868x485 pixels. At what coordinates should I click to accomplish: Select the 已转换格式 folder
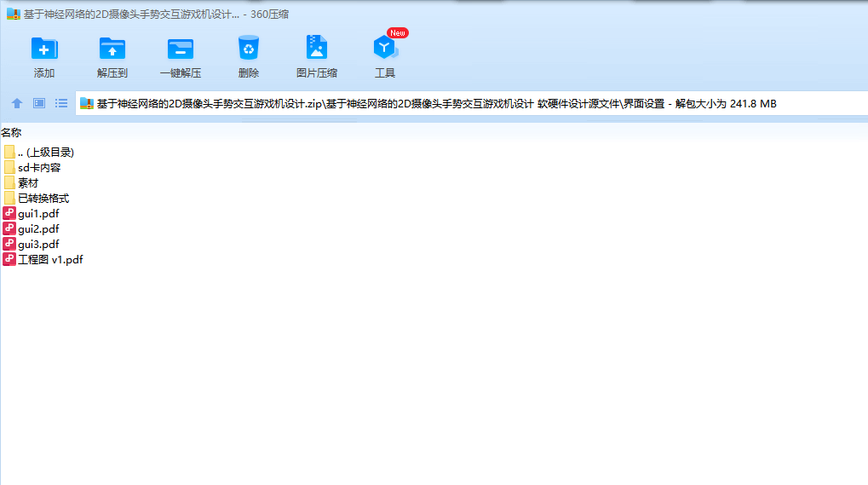click(x=37, y=199)
